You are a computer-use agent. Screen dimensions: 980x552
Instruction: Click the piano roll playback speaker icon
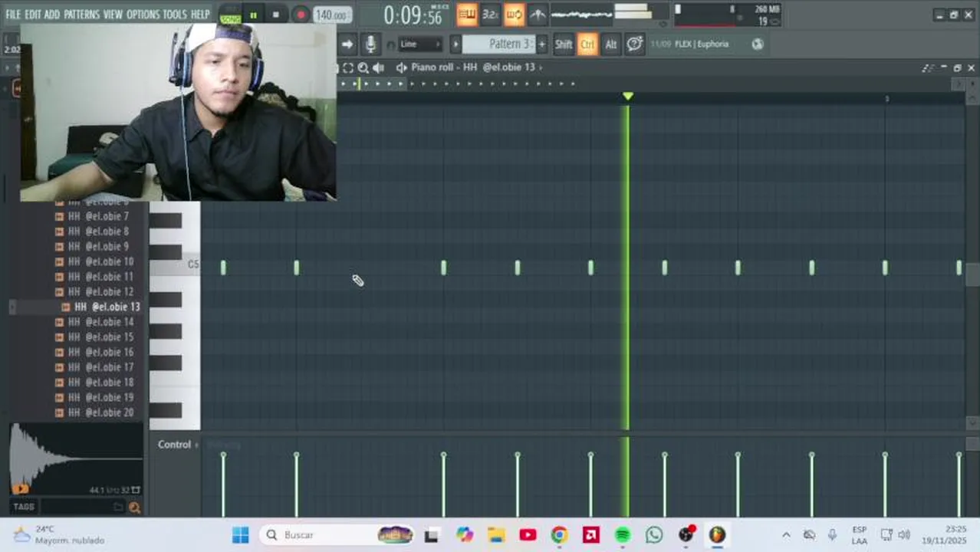379,67
